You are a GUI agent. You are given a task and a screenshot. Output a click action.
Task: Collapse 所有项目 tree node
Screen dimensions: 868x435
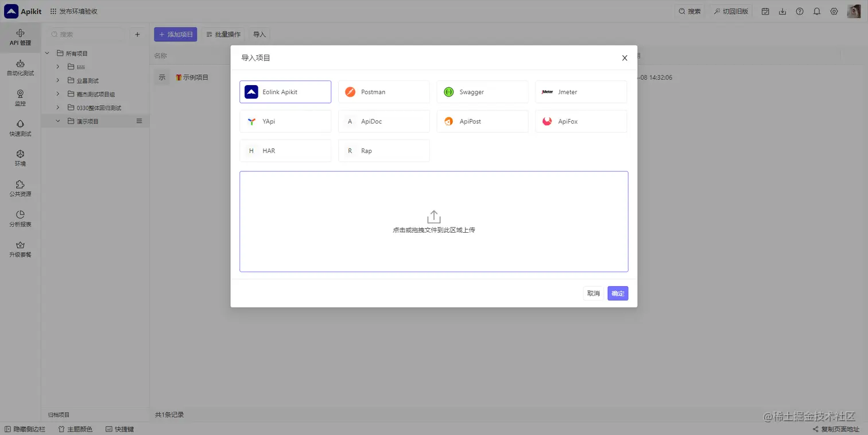coord(48,53)
